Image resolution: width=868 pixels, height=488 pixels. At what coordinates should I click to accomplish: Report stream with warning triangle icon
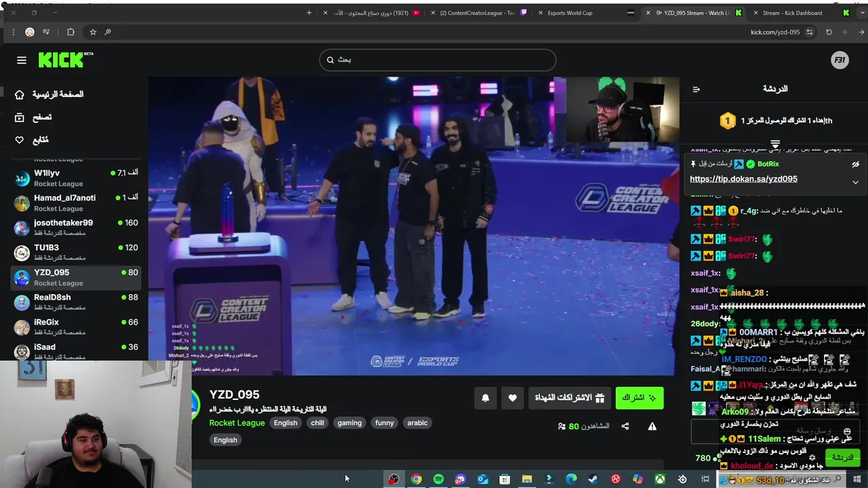coord(652,426)
